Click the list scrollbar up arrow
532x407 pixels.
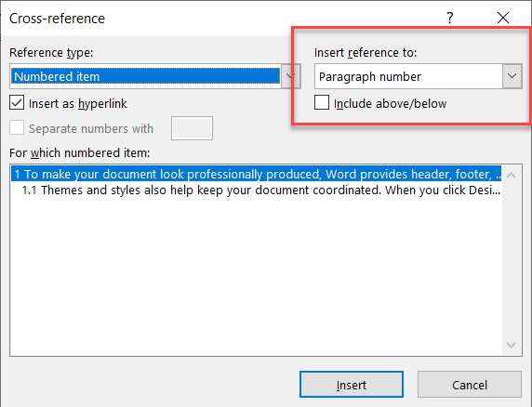511,176
